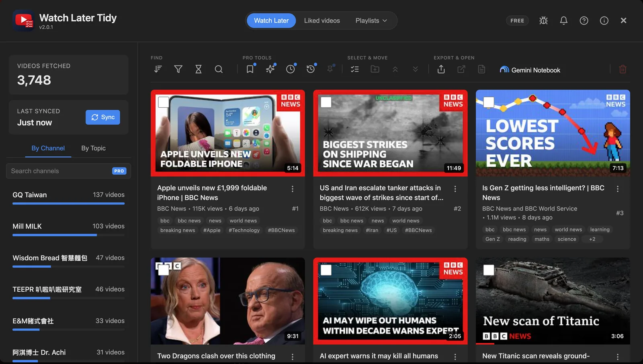
Task: Open more options for US and Iran video
Action: coord(455,189)
